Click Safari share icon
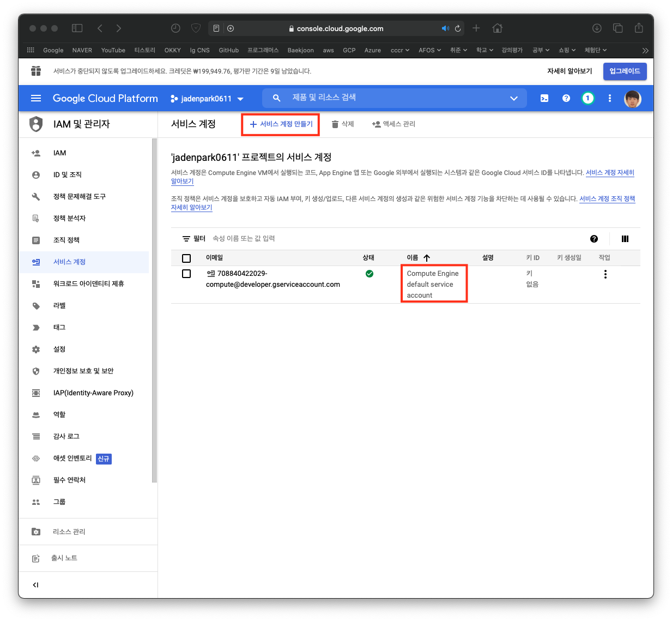The width and height of the screenshot is (672, 621). (639, 28)
